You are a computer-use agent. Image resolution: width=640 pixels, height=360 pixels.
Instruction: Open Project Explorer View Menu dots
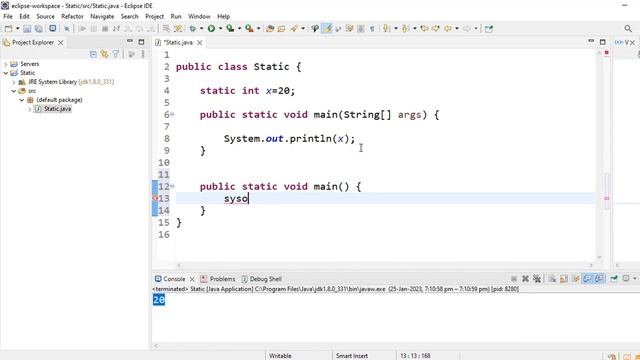[x=143, y=54]
